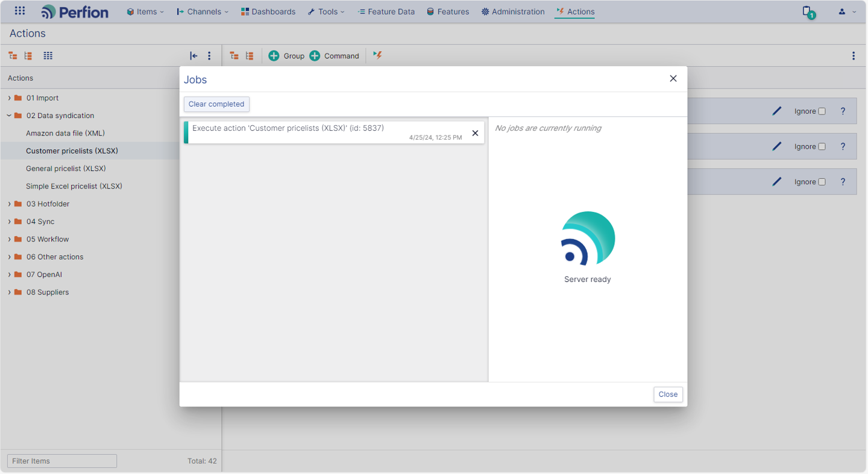Screen dimensions: 868x474
Task: Add a new Command
Action: pos(334,55)
